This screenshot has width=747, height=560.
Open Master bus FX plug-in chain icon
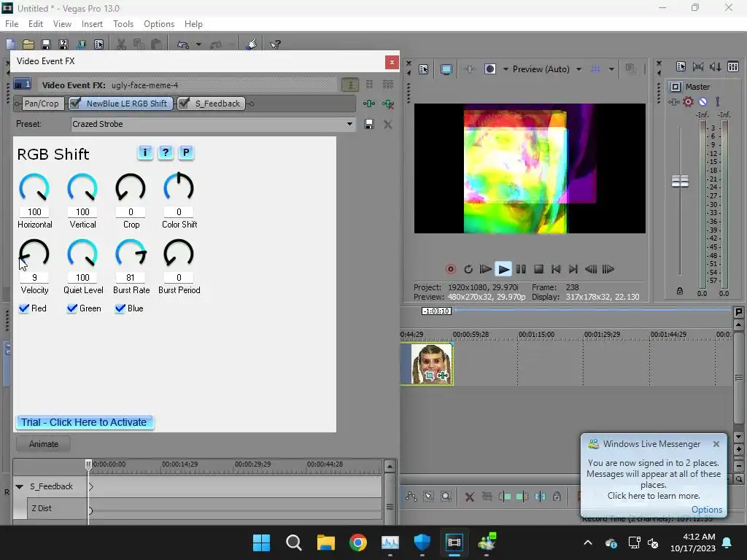(673, 102)
